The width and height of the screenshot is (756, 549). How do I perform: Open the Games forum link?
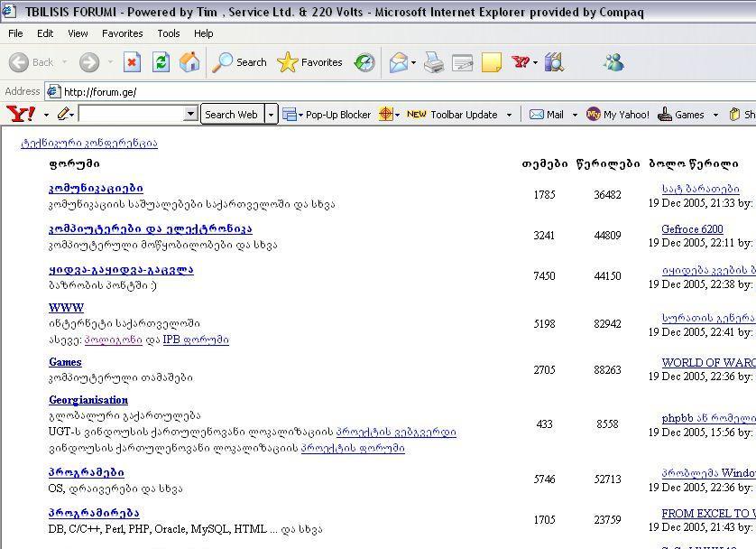(65, 362)
